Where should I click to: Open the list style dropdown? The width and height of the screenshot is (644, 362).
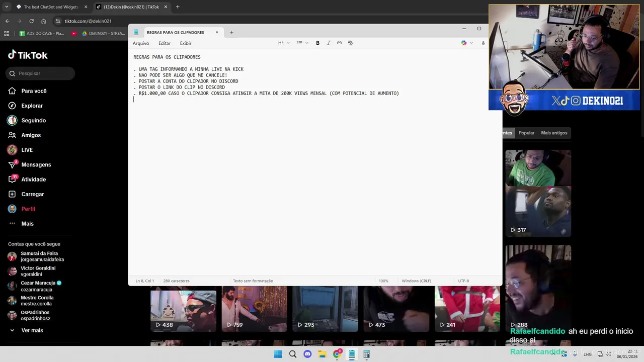[x=302, y=43]
